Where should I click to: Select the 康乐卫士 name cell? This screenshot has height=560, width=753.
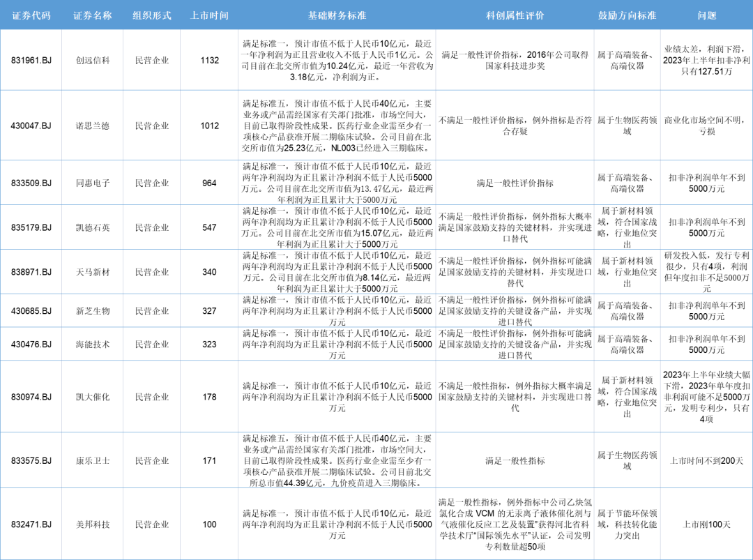coord(93,461)
